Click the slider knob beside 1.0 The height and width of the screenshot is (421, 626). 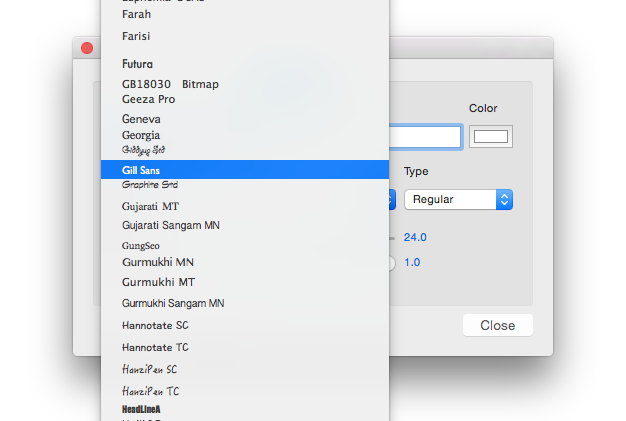pyautogui.click(x=389, y=262)
